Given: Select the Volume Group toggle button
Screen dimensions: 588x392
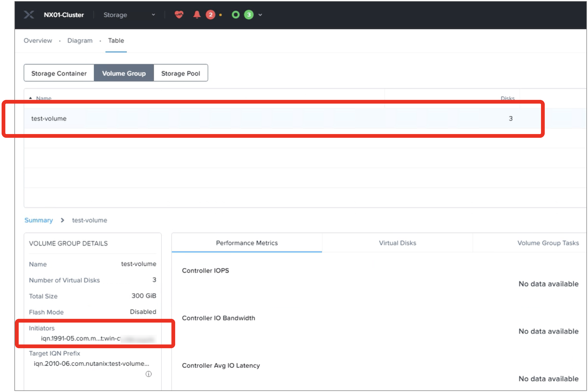Looking at the screenshot, I should click(x=124, y=73).
